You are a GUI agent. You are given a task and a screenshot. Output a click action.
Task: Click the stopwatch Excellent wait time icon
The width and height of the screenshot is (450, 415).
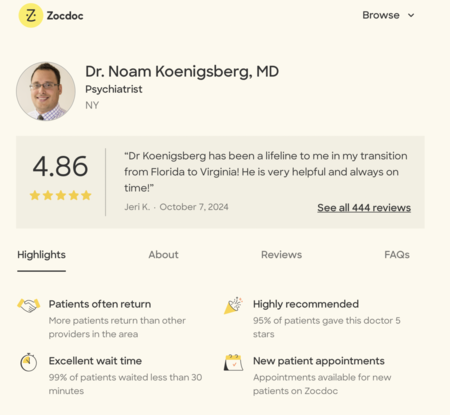click(29, 362)
